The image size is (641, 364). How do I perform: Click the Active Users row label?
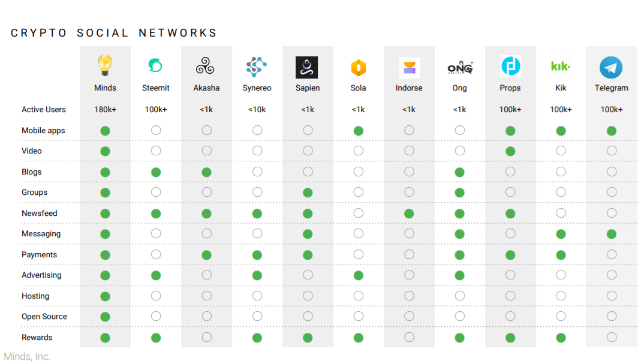coord(43,110)
